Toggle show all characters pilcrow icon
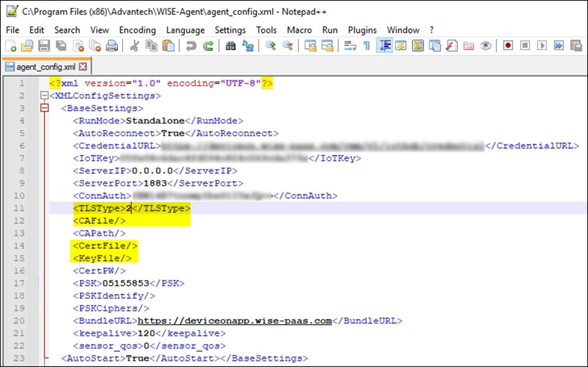The image size is (588, 367). (x=366, y=46)
